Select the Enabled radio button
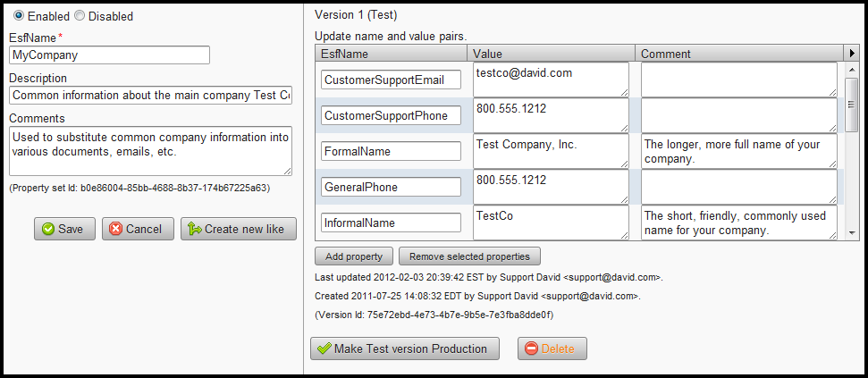 (20, 16)
